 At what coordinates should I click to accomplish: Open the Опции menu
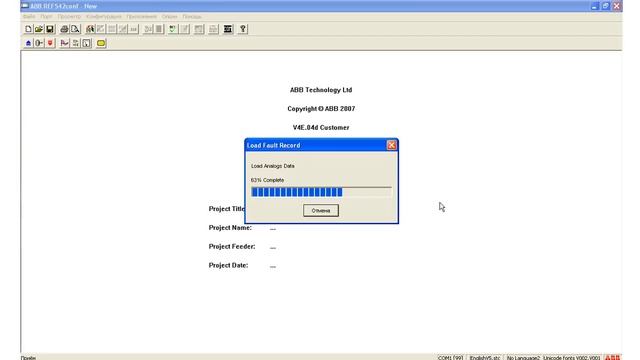(x=169, y=17)
